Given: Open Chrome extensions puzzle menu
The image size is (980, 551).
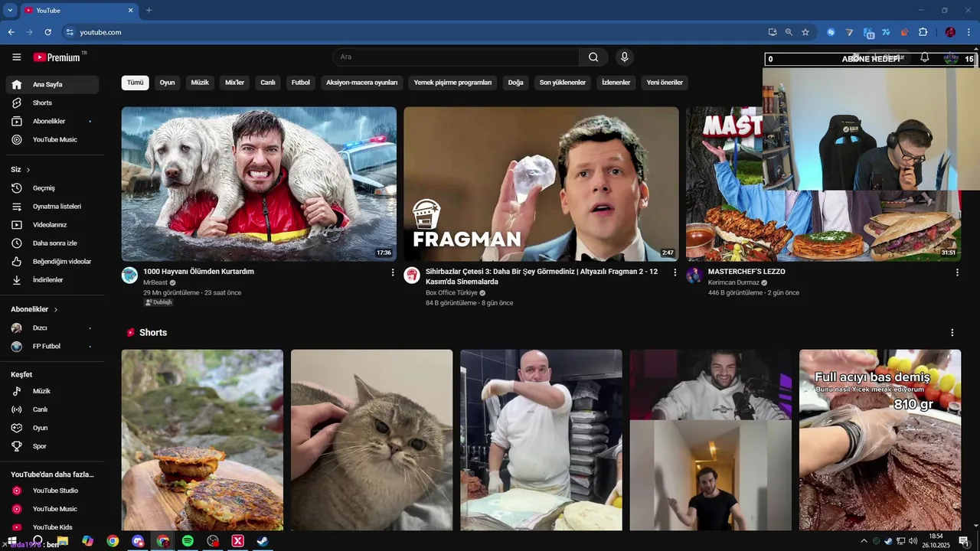Looking at the screenshot, I should pos(923,32).
